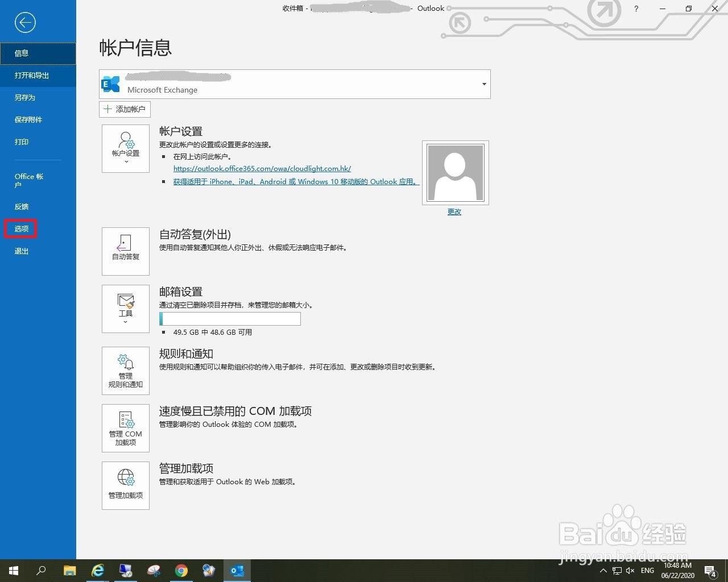Screen dimensions: 728x582
Task: Click the back arrow to return to inbox
Action: (x=25, y=23)
